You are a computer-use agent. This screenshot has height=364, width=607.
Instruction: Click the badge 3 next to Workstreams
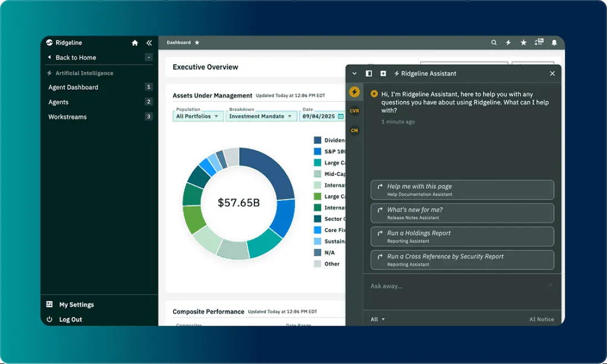(148, 116)
